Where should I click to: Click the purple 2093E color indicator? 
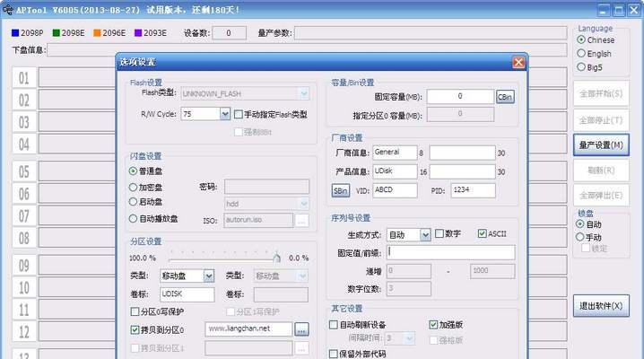pyautogui.click(x=138, y=33)
